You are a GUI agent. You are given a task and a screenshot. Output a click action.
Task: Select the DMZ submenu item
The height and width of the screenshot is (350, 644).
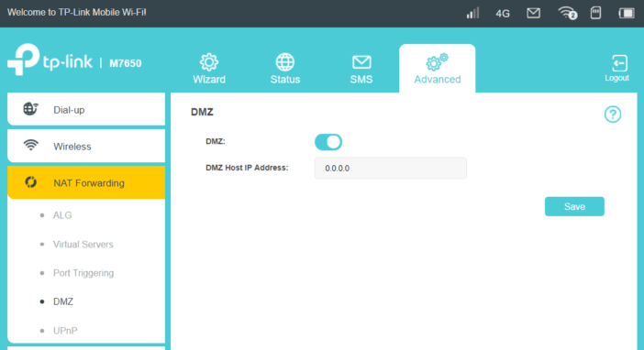(63, 301)
